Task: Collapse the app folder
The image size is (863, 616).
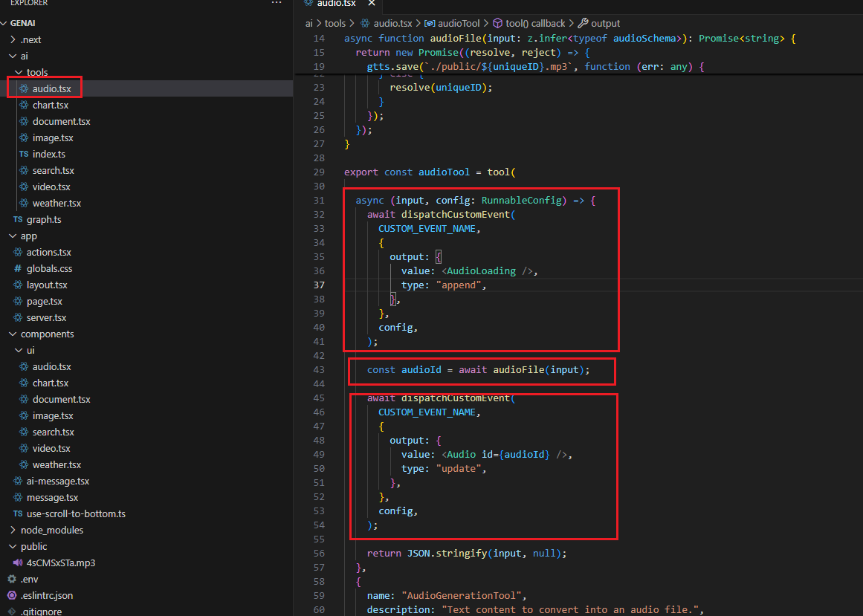Action: (13, 236)
